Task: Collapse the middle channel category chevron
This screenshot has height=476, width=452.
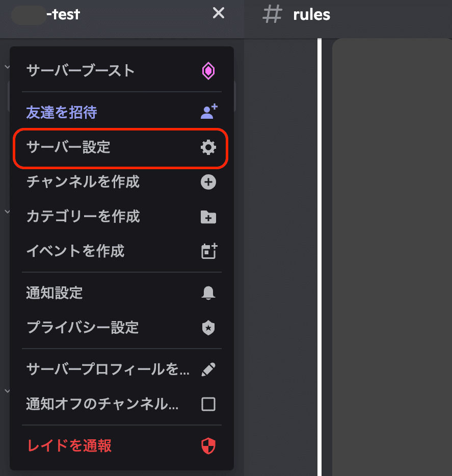Action: coord(7,211)
